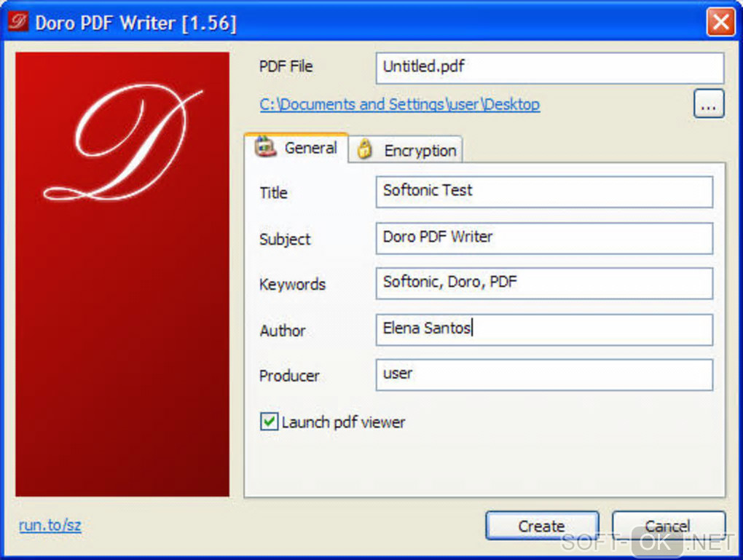Click the Cancel button

669,526
